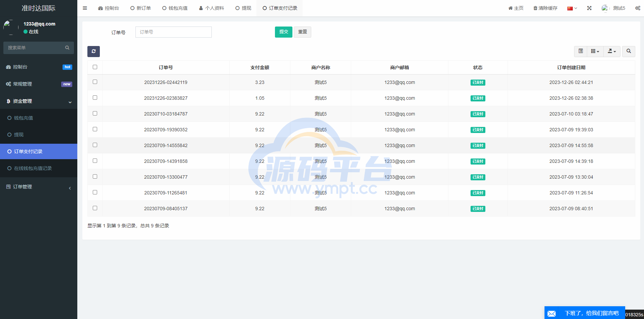Open the columns grid dropdown

click(x=595, y=51)
